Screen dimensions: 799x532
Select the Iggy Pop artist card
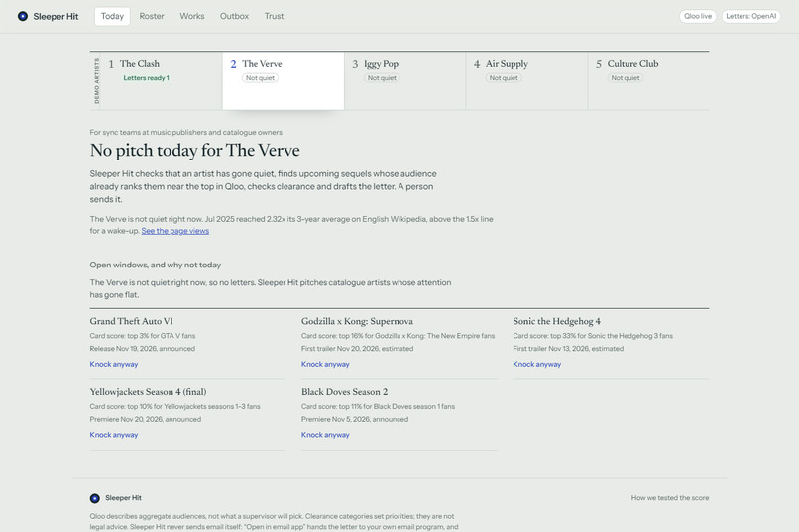point(405,80)
